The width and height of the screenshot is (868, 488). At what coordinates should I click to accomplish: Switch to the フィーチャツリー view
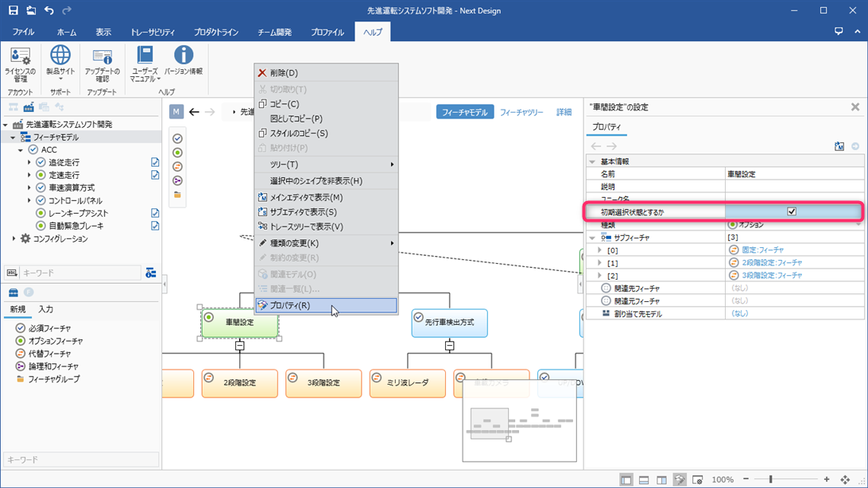click(521, 112)
